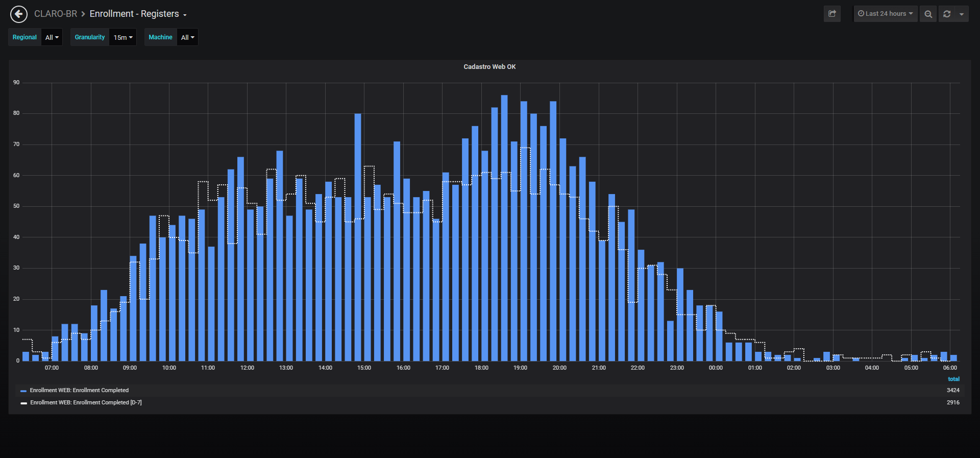Click the 06:00 x-axis time label
Screen dimensions: 980x458
point(950,368)
